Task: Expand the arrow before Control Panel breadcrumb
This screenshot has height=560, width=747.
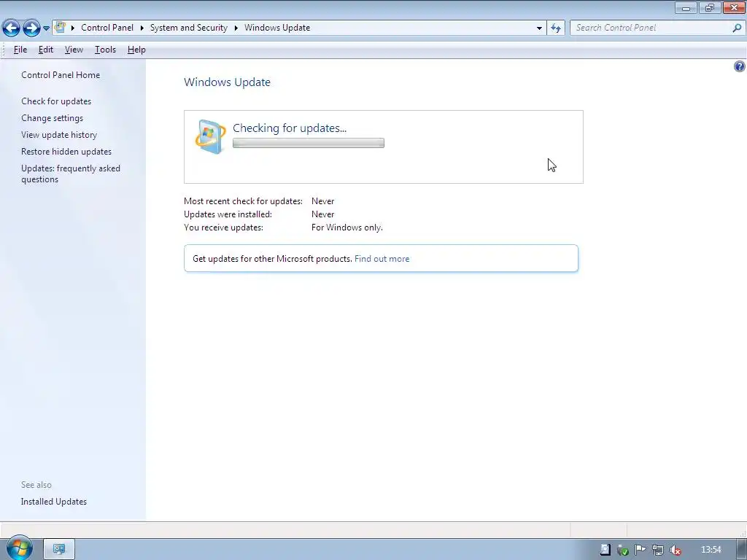Action: (x=73, y=28)
